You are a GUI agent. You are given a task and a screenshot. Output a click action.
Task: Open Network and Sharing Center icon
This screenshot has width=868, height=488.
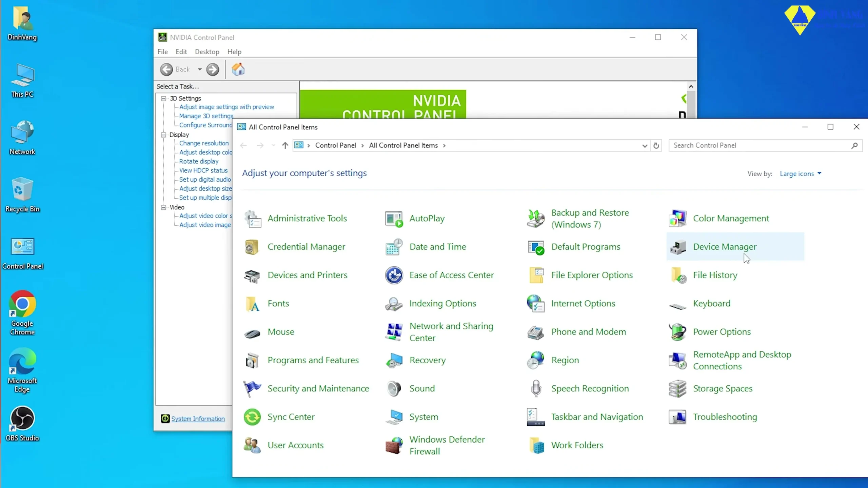coord(394,332)
